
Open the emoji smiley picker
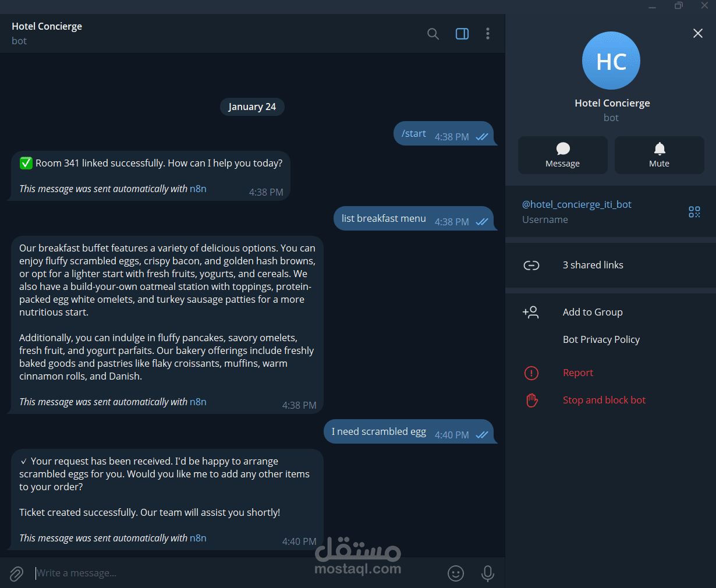pos(456,573)
